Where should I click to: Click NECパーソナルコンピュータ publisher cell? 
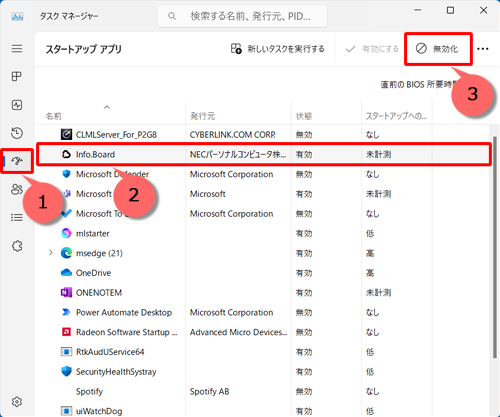[x=238, y=154]
